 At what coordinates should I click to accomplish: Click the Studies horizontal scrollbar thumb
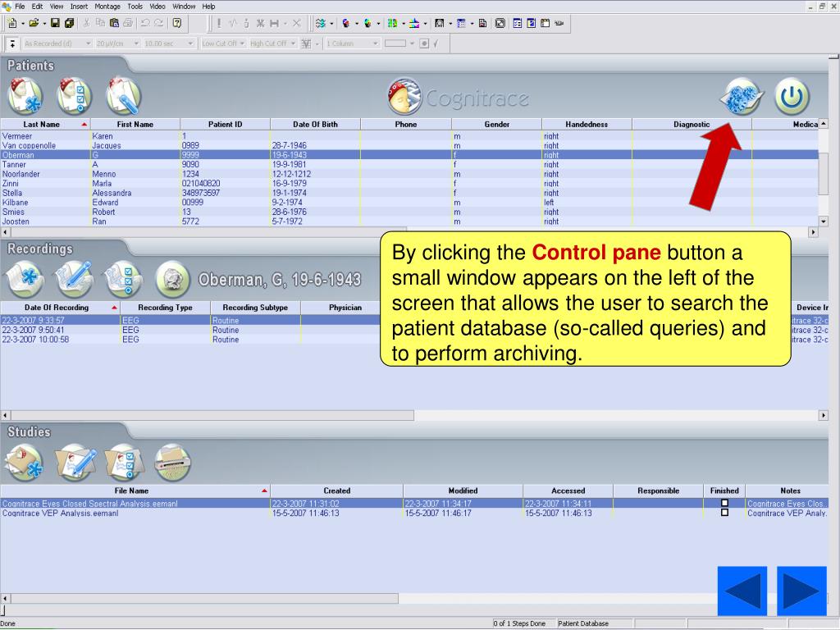[204, 598]
